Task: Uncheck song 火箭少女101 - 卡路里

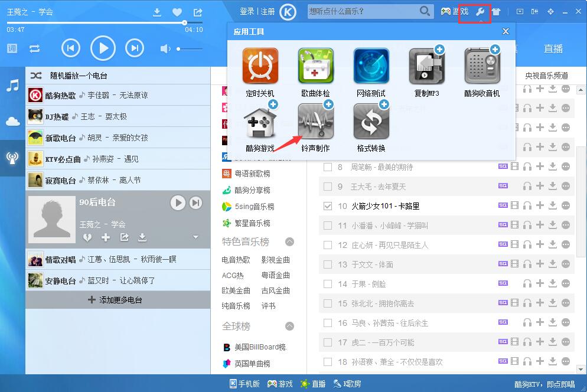Action: click(x=328, y=206)
